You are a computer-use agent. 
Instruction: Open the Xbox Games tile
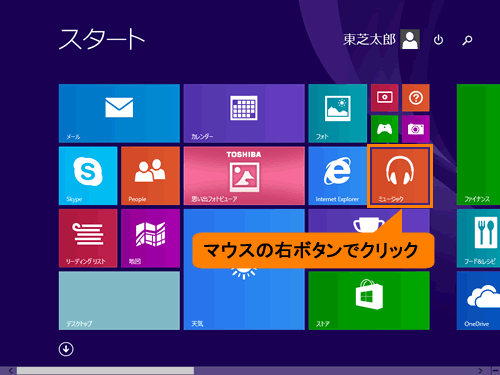click(385, 129)
